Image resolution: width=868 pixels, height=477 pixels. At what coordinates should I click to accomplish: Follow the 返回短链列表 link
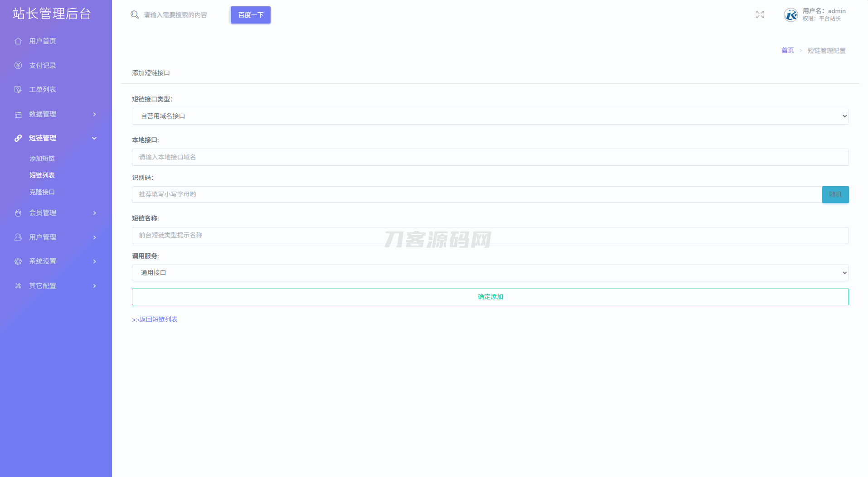(x=155, y=319)
